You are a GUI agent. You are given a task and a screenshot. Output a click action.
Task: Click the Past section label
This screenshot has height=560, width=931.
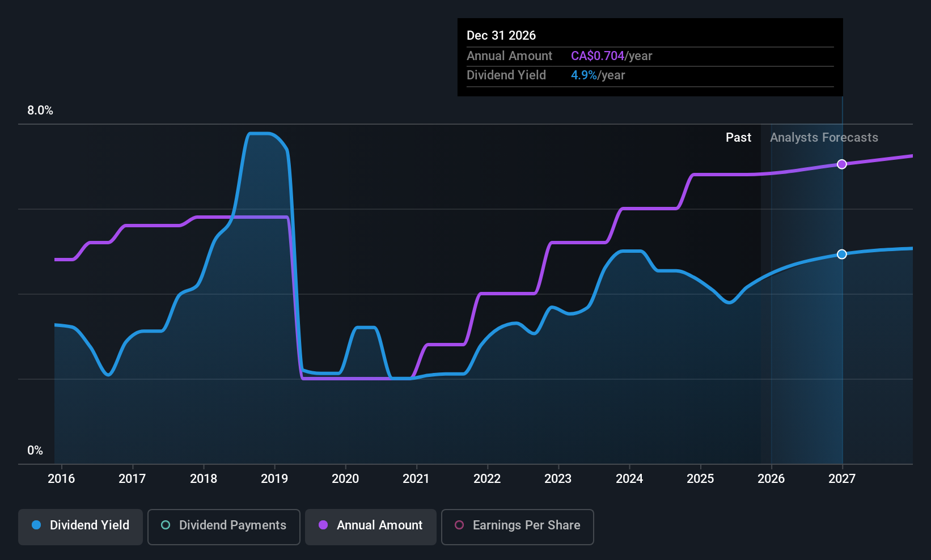[738, 137]
